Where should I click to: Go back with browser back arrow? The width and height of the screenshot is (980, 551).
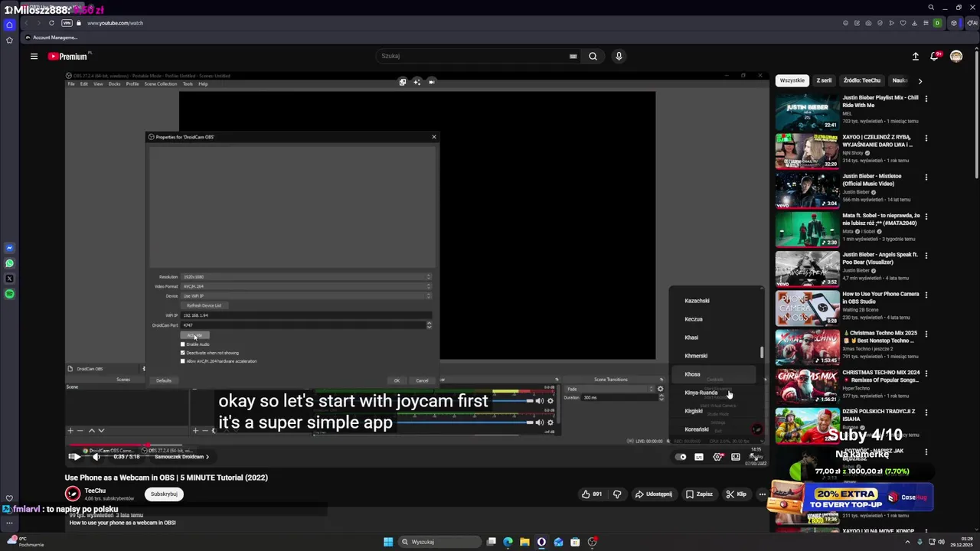(x=25, y=23)
